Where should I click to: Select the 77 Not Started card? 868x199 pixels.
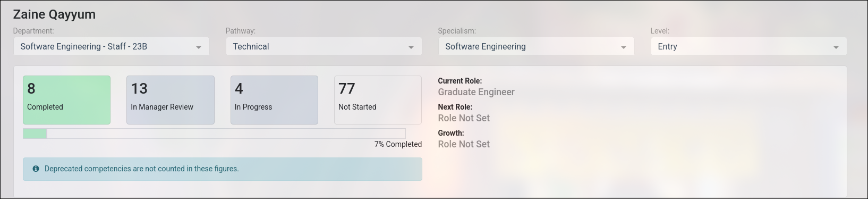(x=378, y=100)
